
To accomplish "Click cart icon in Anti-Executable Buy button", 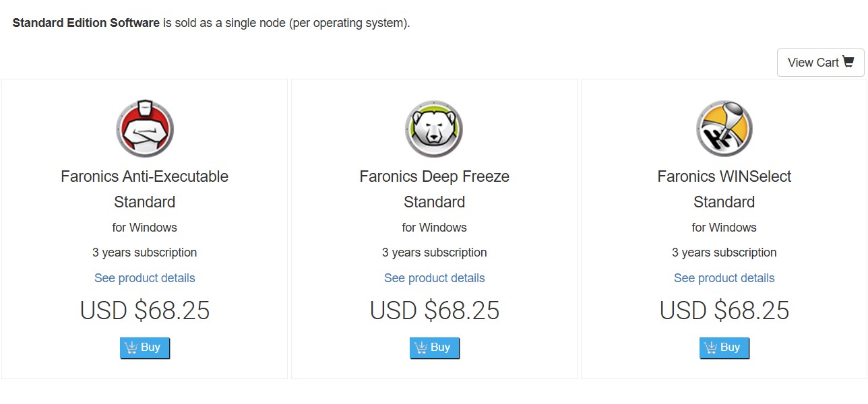I will click(x=131, y=347).
